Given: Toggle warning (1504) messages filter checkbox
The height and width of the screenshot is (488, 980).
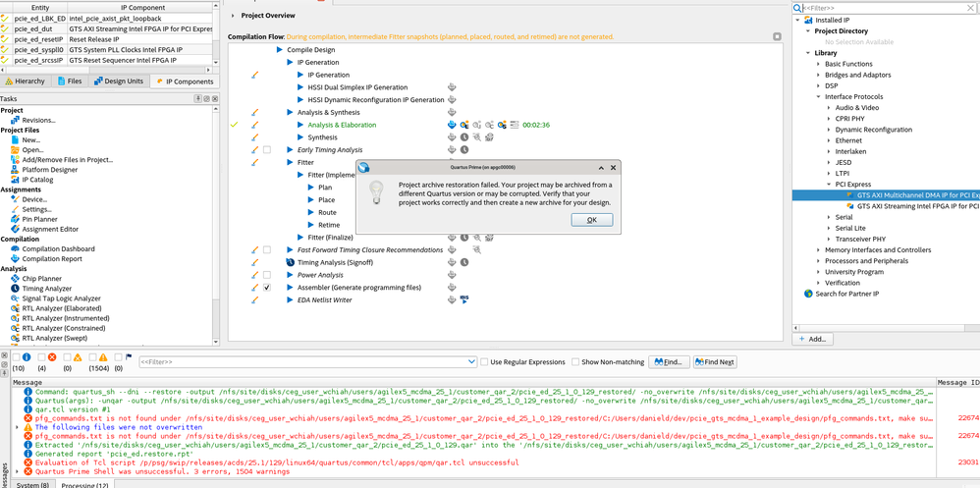Looking at the screenshot, I should pyautogui.click(x=92, y=357).
